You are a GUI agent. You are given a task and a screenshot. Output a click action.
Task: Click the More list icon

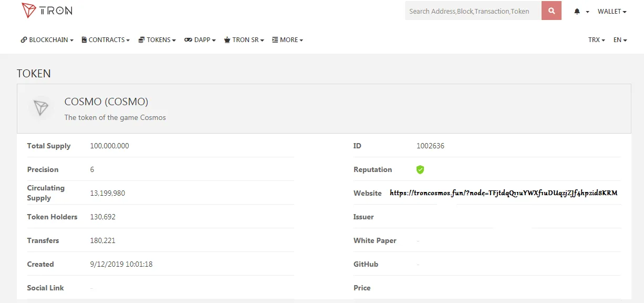(x=275, y=40)
